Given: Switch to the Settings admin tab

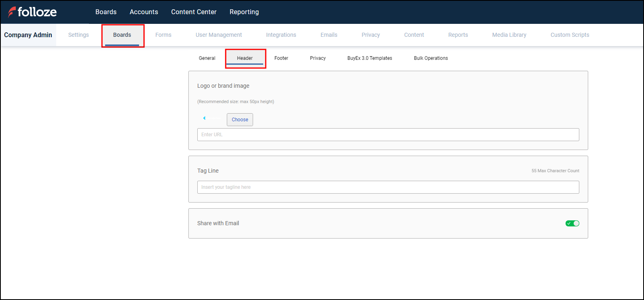Looking at the screenshot, I should [78, 35].
